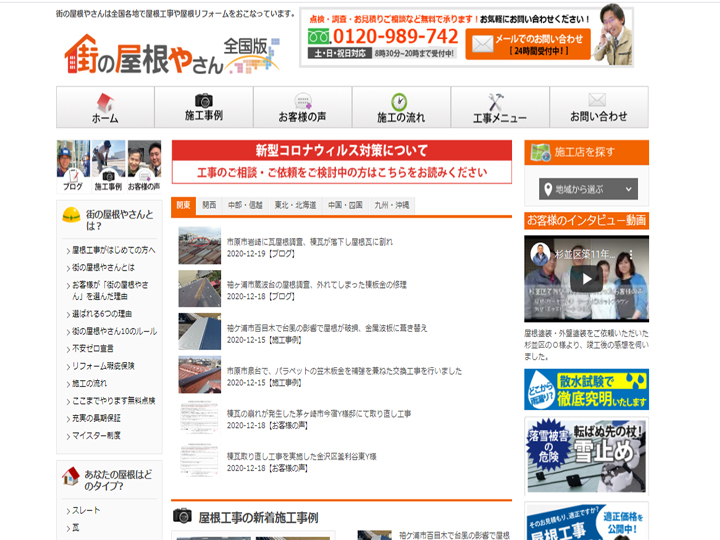Click thumbnail of 市原市岩崎 roof article
720x540 pixels.
pyautogui.click(x=200, y=245)
